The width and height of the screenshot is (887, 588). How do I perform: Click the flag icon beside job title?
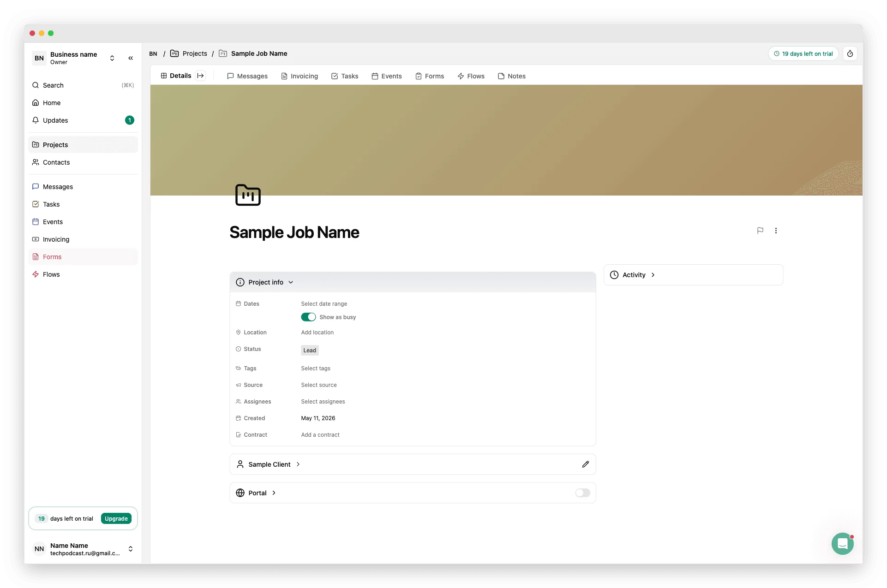tap(760, 231)
